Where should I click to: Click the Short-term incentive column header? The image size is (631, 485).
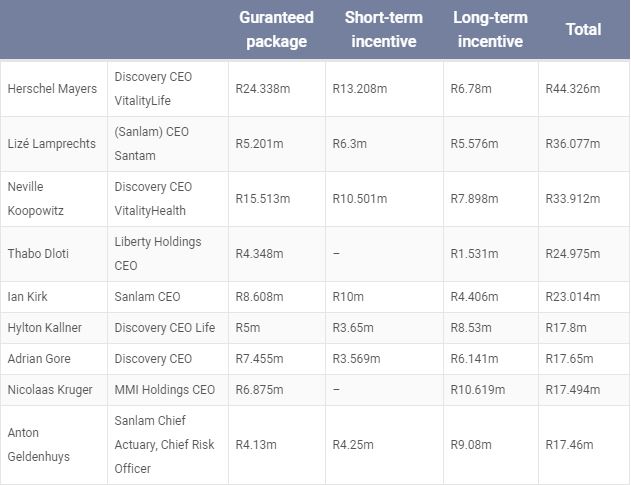(x=384, y=30)
